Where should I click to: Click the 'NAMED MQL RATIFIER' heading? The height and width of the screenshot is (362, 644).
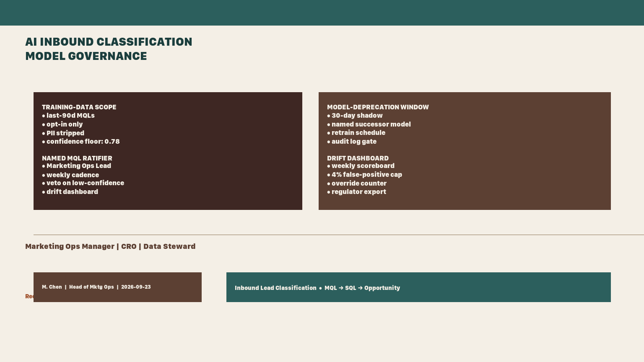[x=77, y=158]
